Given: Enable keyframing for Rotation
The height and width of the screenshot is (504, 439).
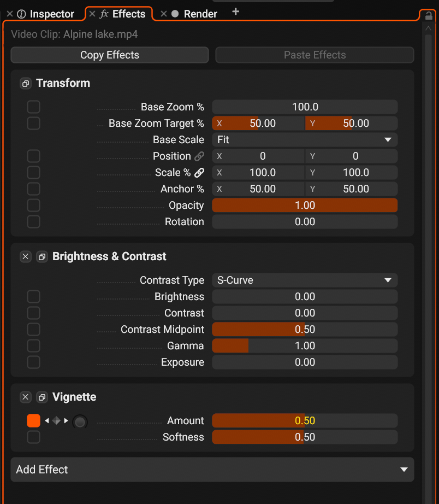Looking at the screenshot, I should click(33, 221).
